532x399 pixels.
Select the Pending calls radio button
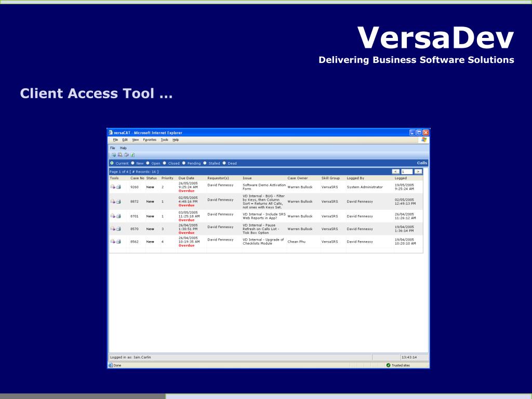coord(184,163)
